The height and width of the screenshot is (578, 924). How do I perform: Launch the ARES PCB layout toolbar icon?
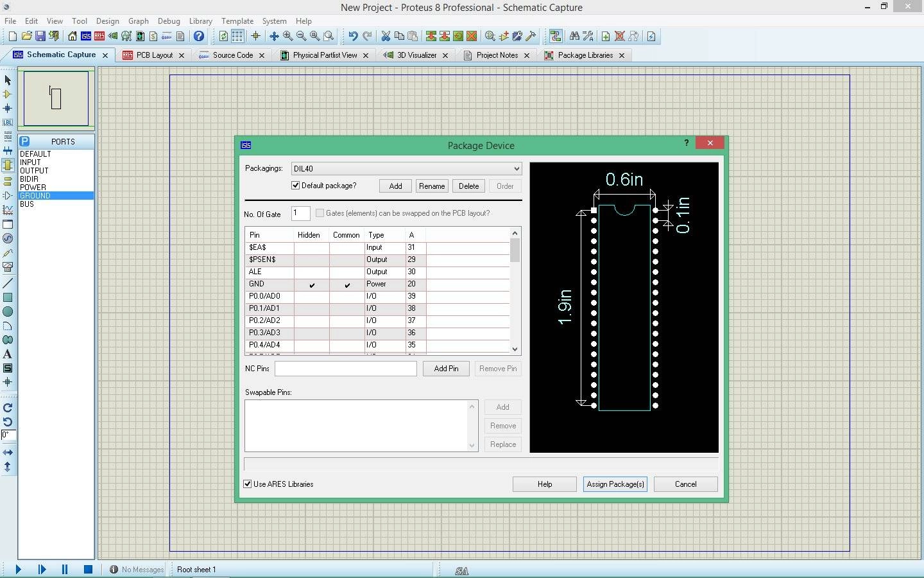click(x=99, y=36)
